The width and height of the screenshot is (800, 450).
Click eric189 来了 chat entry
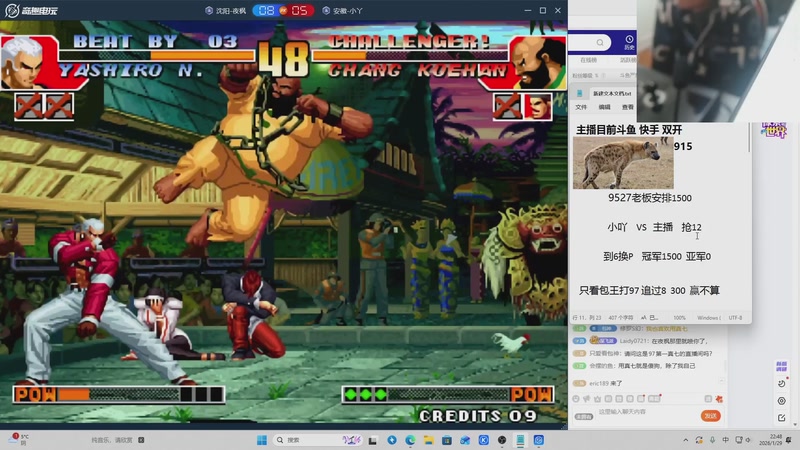coord(605,383)
